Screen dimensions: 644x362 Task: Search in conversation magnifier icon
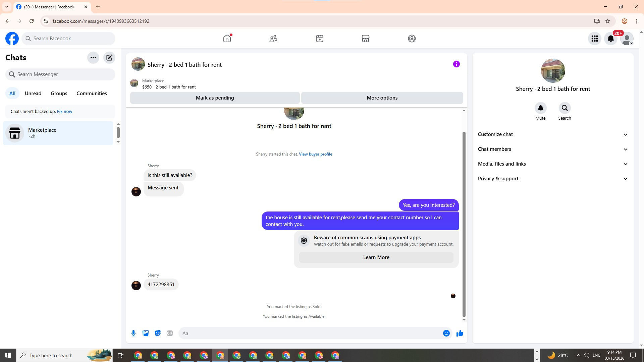pyautogui.click(x=565, y=108)
